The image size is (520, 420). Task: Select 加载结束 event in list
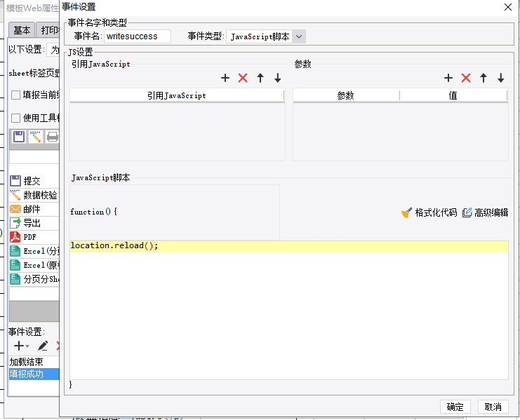[x=34, y=362]
